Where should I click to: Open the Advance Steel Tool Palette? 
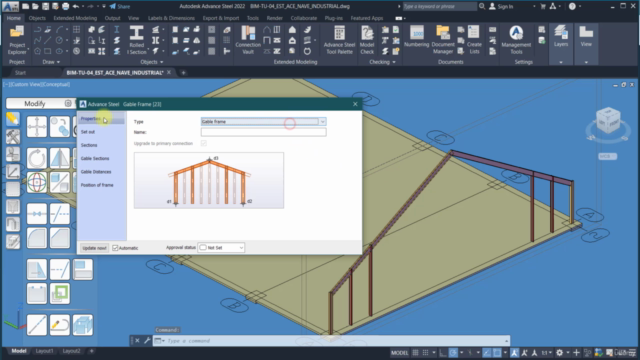(x=339, y=40)
